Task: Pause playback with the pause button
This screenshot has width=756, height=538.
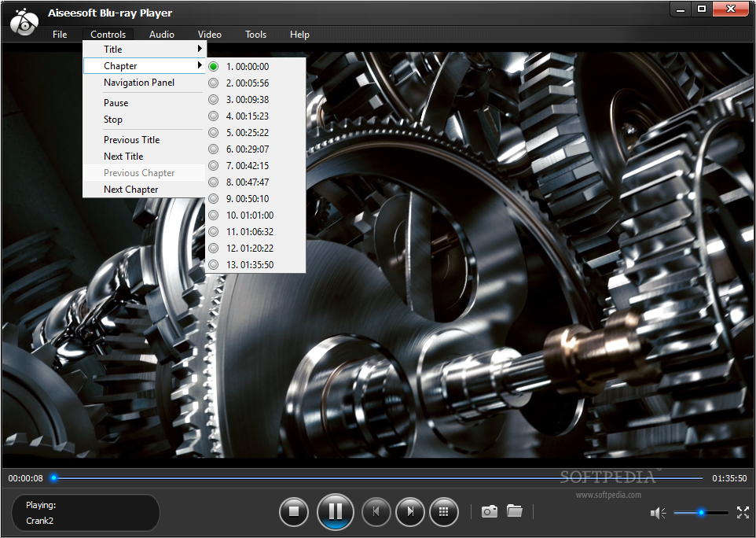Action: point(335,511)
